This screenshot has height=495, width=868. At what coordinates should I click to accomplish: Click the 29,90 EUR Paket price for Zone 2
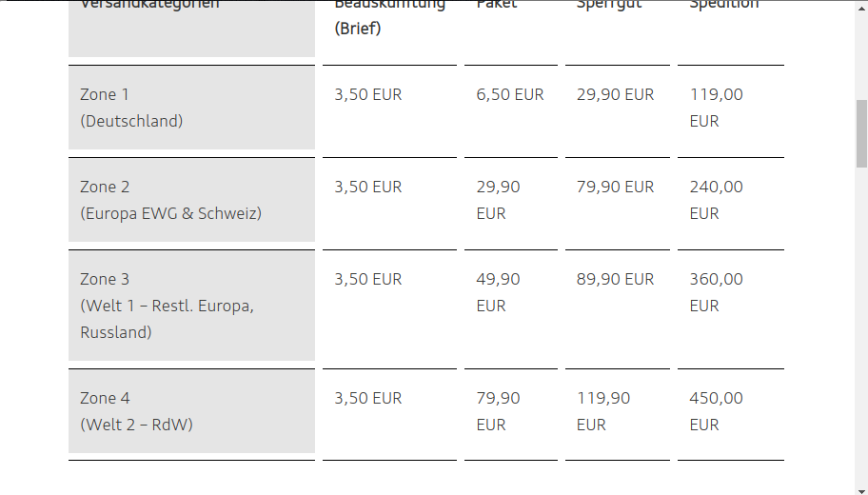pos(498,200)
